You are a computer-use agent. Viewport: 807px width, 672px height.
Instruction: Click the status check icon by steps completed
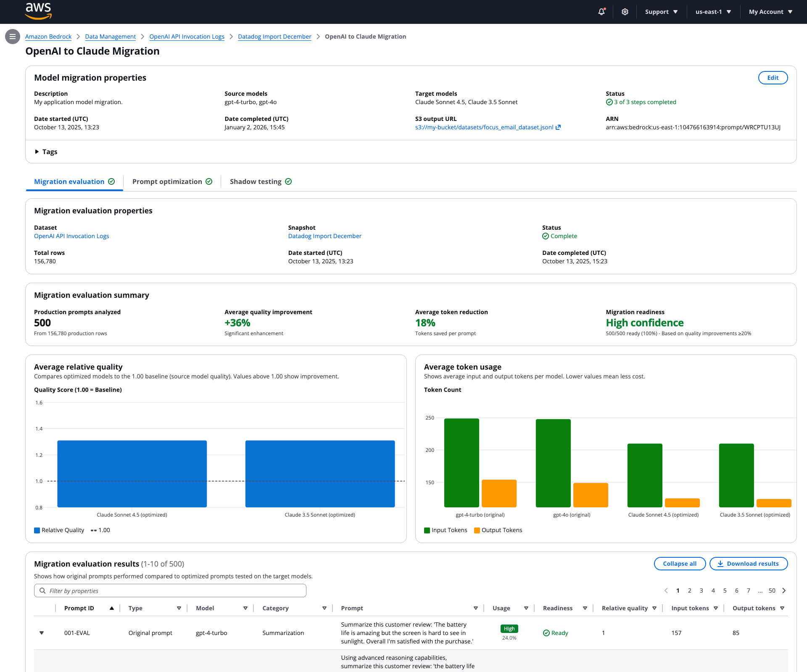coord(609,102)
